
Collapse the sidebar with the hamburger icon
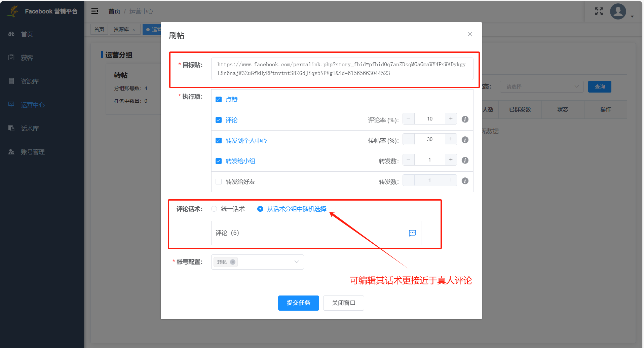pos(95,11)
